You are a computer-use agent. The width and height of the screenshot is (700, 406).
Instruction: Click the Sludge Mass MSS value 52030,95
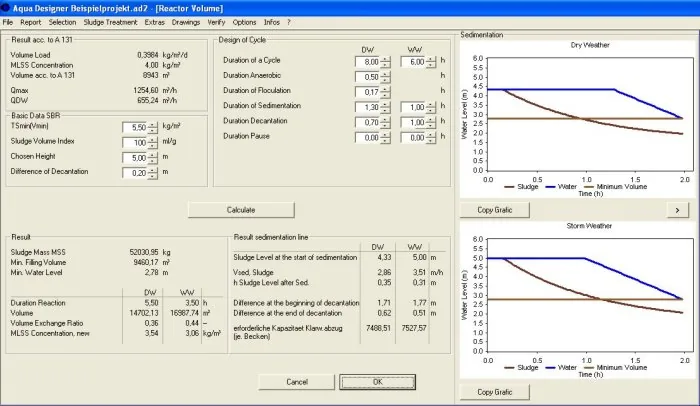pyautogui.click(x=144, y=252)
